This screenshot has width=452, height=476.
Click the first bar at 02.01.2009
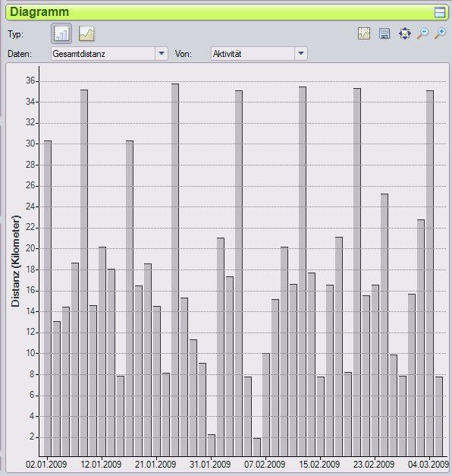click(48, 298)
